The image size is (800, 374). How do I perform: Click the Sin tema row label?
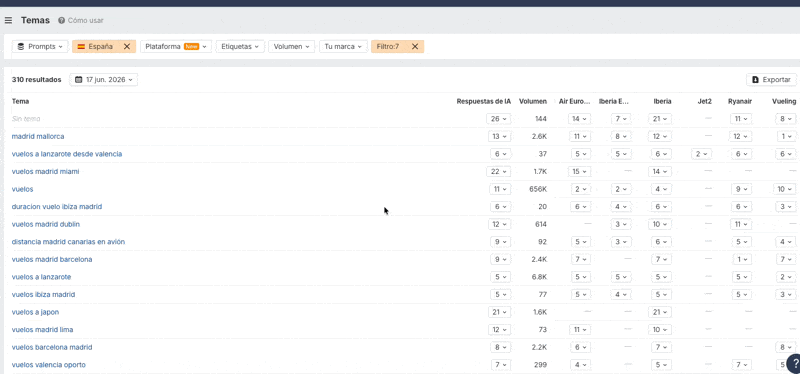pyautogui.click(x=26, y=118)
